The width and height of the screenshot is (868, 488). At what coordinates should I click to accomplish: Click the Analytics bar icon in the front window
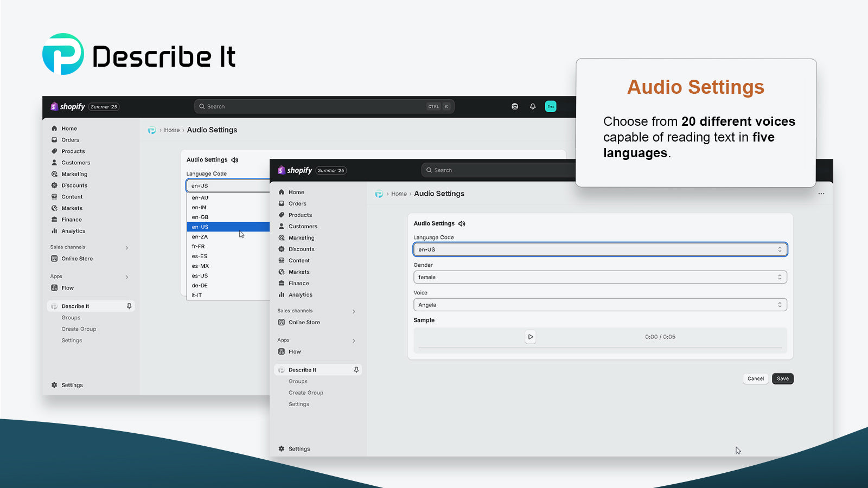coord(282,294)
